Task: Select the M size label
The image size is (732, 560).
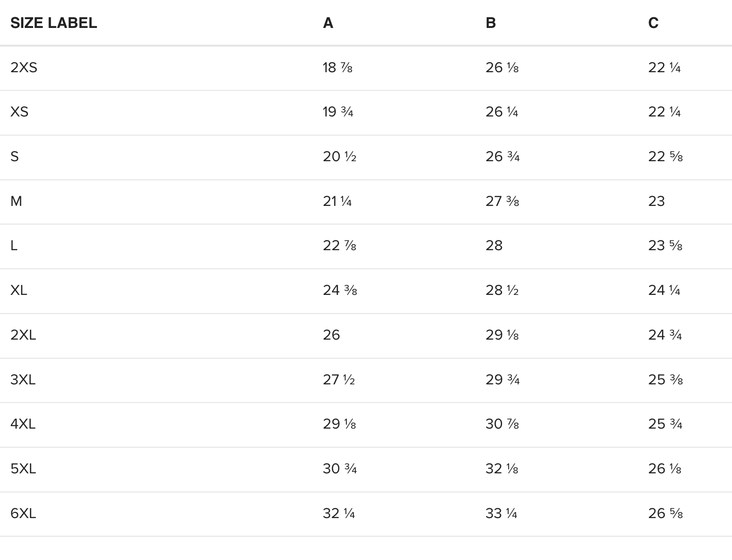Action: pyautogui.click(x=16, y=201)
